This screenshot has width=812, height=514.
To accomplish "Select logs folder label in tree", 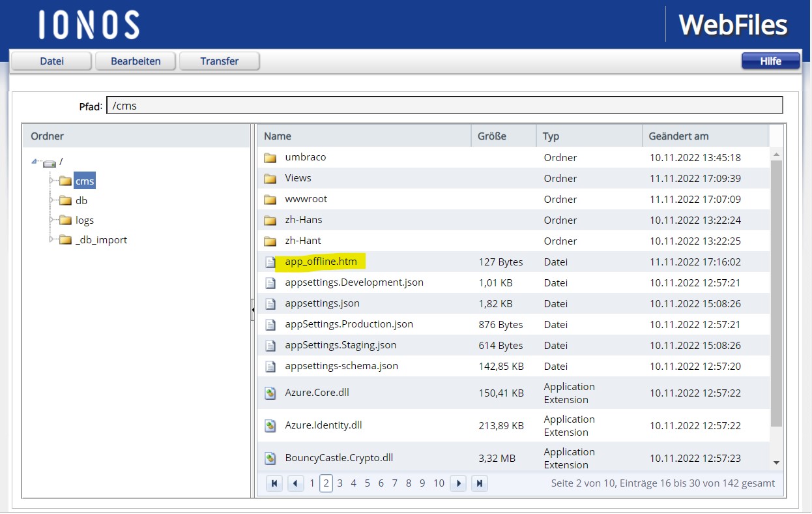I will click(x=85, y=220).
